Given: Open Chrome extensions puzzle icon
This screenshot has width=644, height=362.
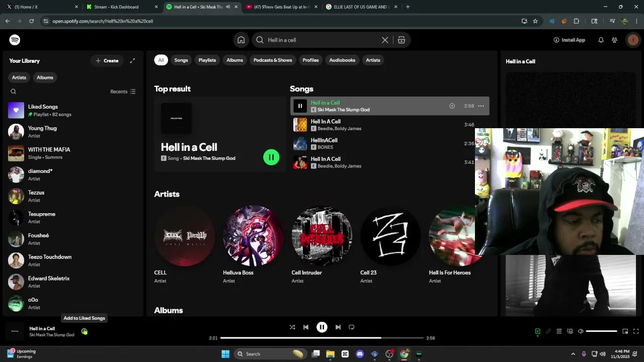Looking at the screenshot, I should tap(577, 21).
